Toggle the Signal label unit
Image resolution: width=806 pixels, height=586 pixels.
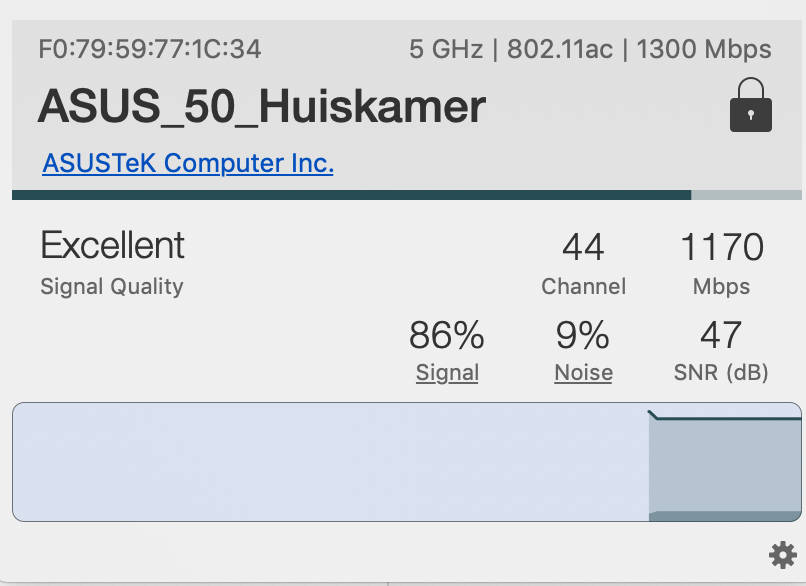[447, 373]
